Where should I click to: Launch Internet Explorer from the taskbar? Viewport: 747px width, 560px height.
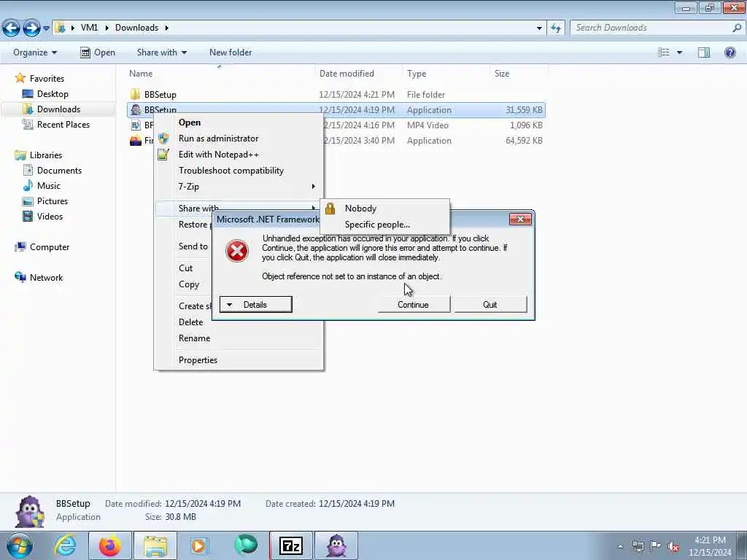65,545
